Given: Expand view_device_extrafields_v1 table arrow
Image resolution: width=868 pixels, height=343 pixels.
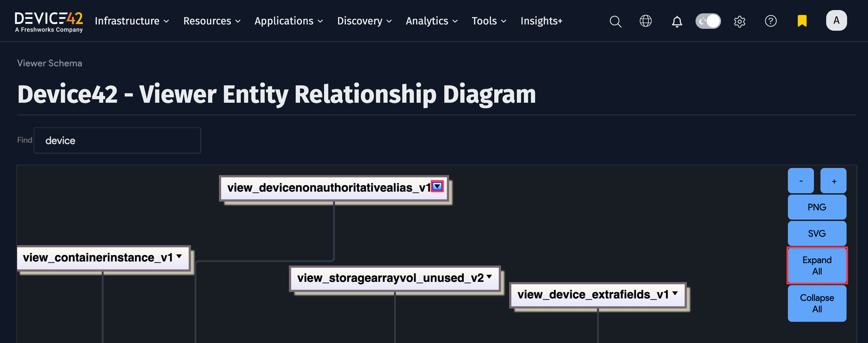Looking at the screenshot, I should (675, 293).
